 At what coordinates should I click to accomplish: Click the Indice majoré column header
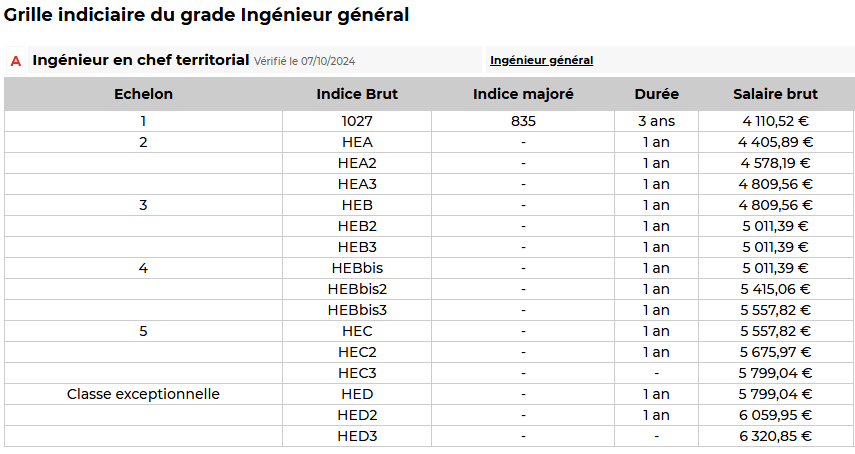[523, 94]
